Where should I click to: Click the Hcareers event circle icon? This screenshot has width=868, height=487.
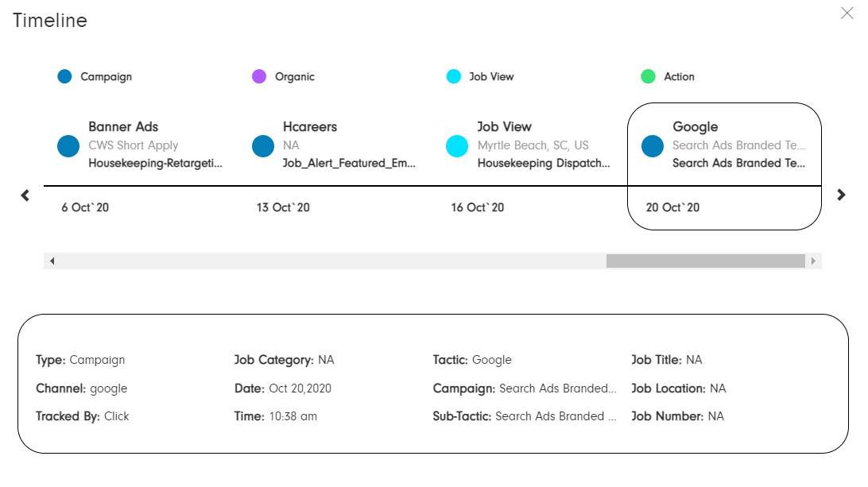263,146
